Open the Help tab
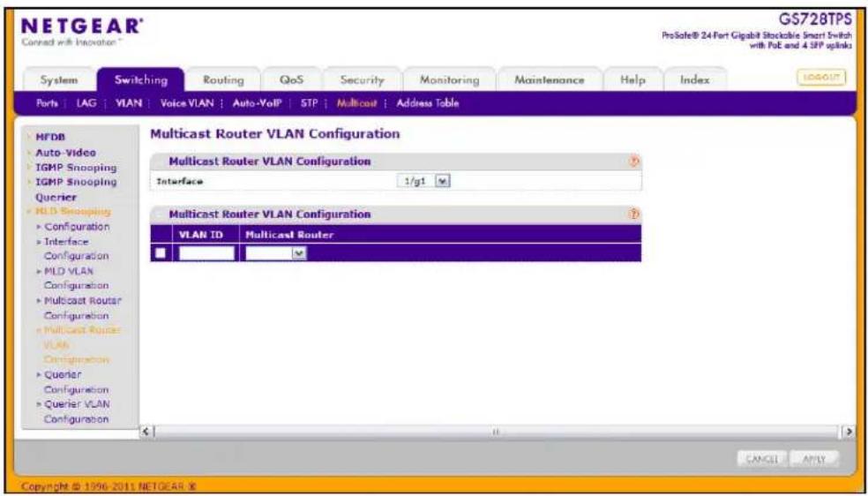 coord(632,80)
